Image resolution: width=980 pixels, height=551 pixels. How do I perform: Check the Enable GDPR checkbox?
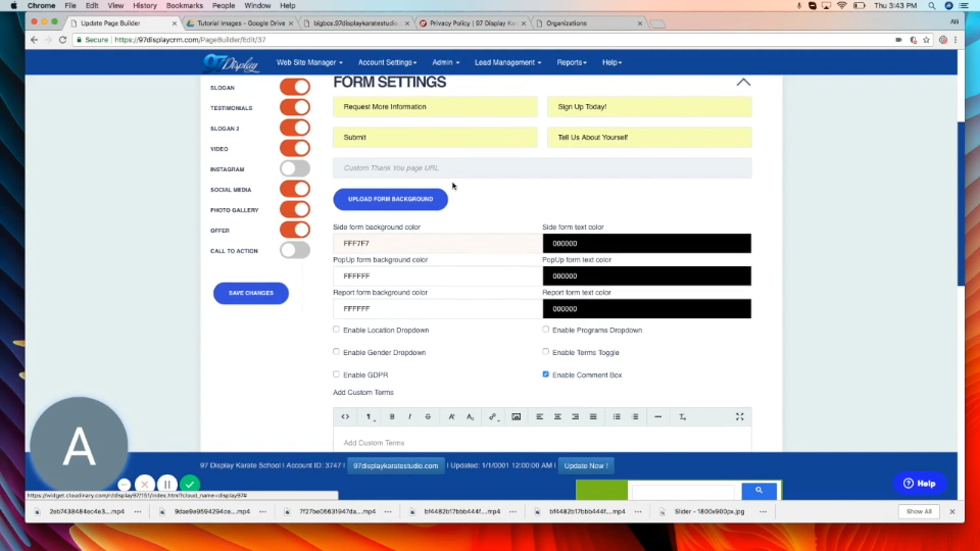(336, 374)
